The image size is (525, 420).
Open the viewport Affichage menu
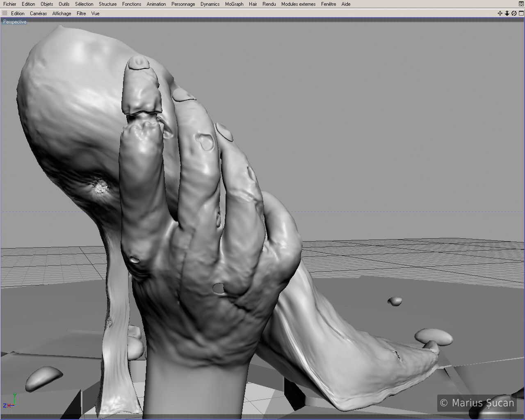(62, 14)
